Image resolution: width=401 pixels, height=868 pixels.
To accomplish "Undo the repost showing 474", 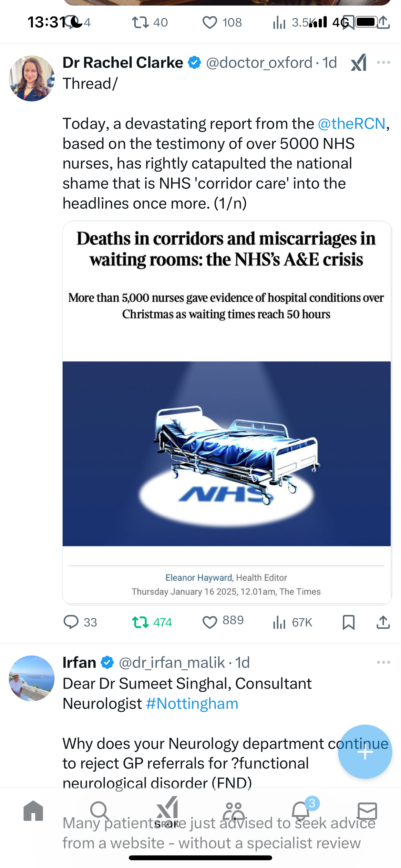I will click(x=152, y=622).
